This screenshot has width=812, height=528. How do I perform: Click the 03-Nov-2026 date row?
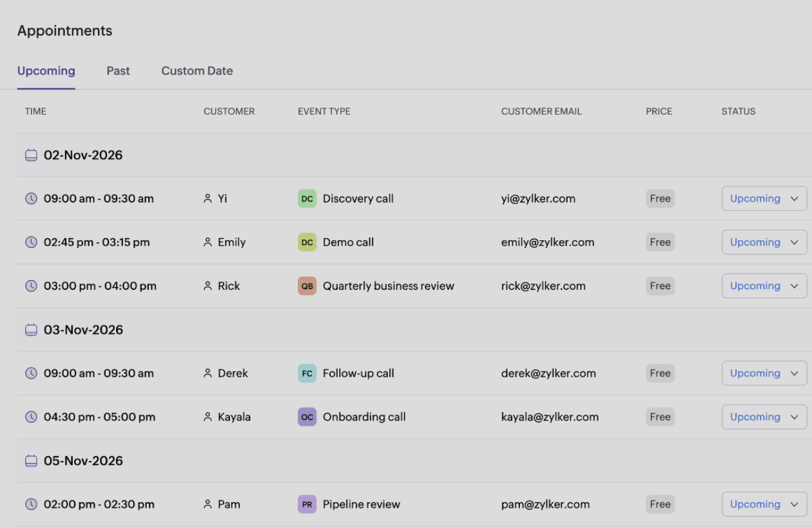pos(84,329)
